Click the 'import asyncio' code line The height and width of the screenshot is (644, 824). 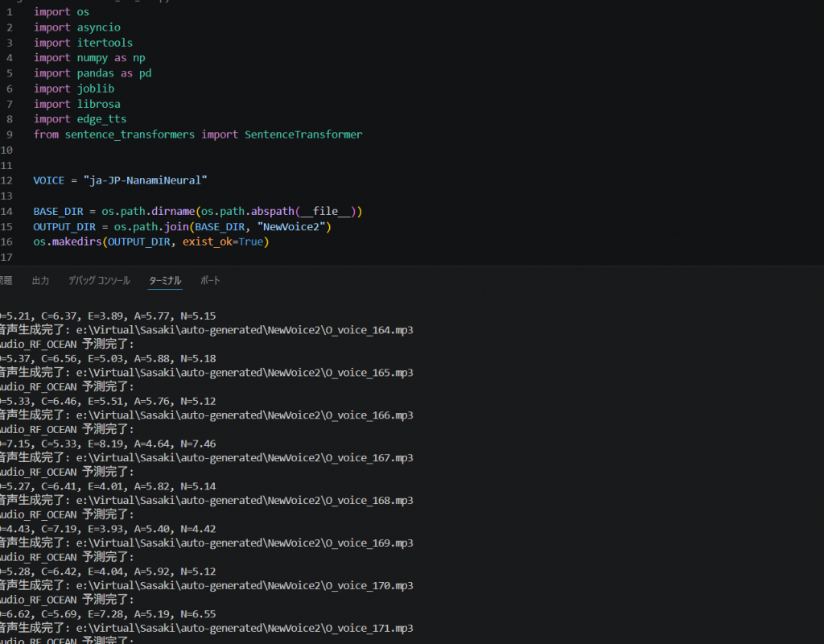77,27
